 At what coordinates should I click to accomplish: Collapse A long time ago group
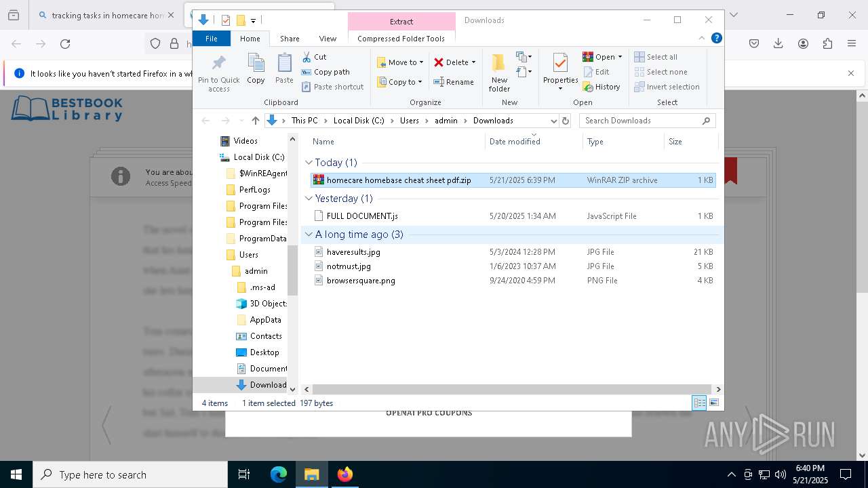[309, 235]
